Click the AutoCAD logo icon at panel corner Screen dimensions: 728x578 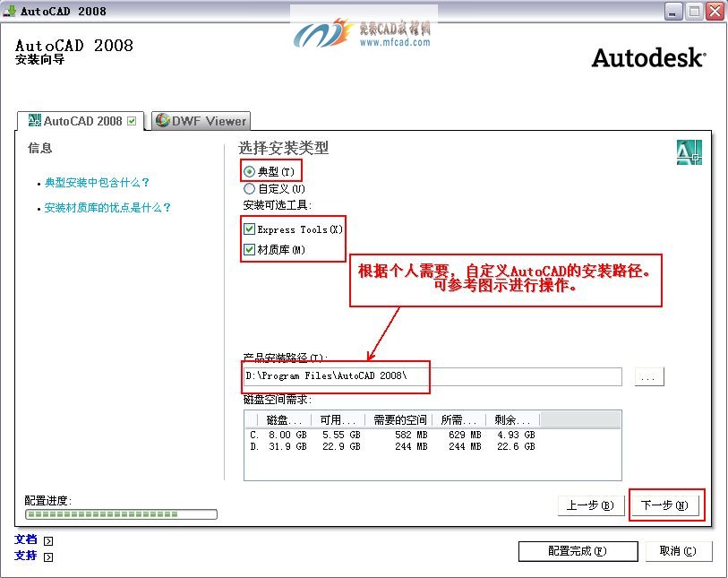(689, 152)
